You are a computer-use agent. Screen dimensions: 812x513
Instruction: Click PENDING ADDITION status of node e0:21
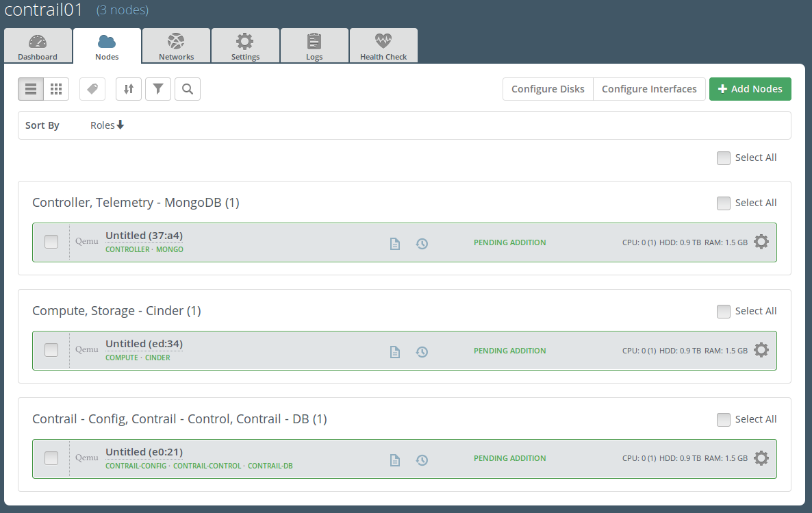pos(509,459)
